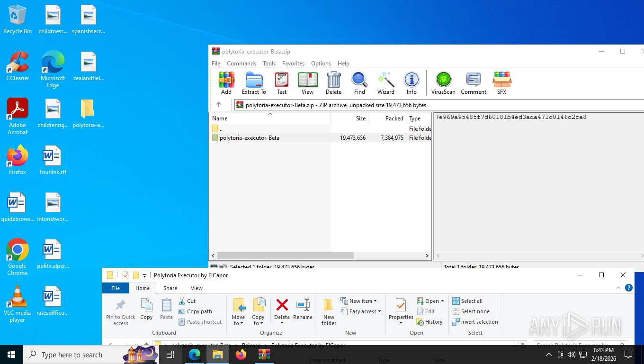
Task: Click the Properties checkmark icon in Explorer ribbon
Action: pos(401,305)
